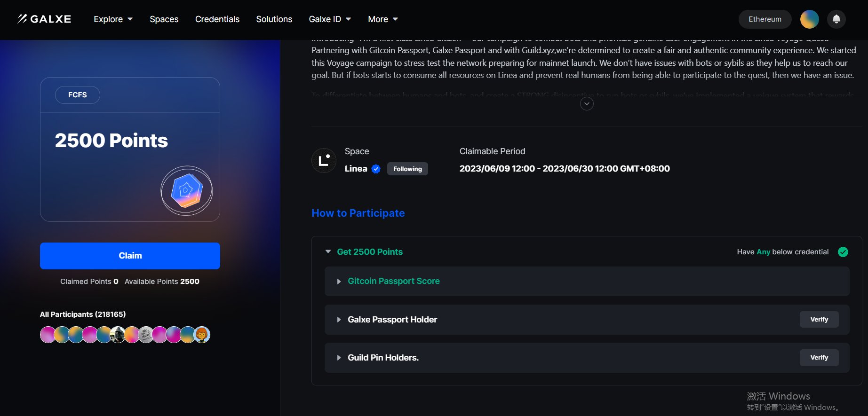
Task: Click the Linea verified badge
Action: click(x=376, y=169)
